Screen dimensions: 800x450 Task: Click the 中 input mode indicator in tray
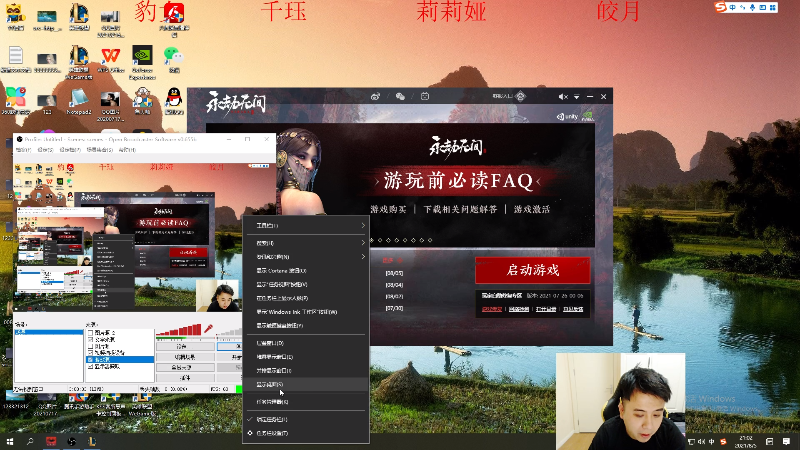point(712,442)
